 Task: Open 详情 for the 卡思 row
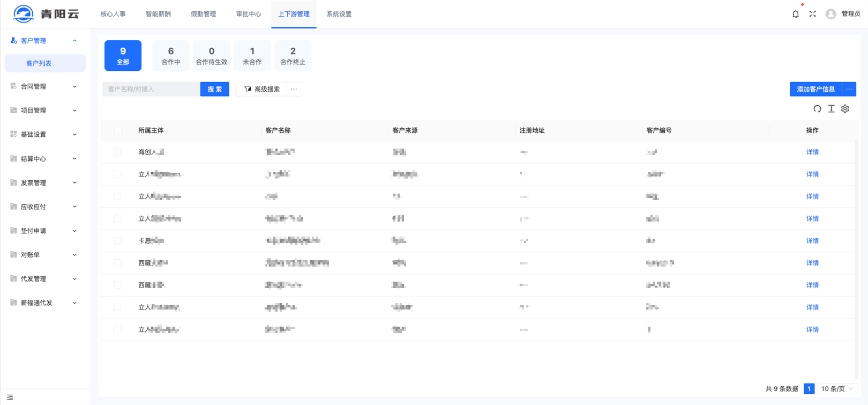(x=812, y=241)
